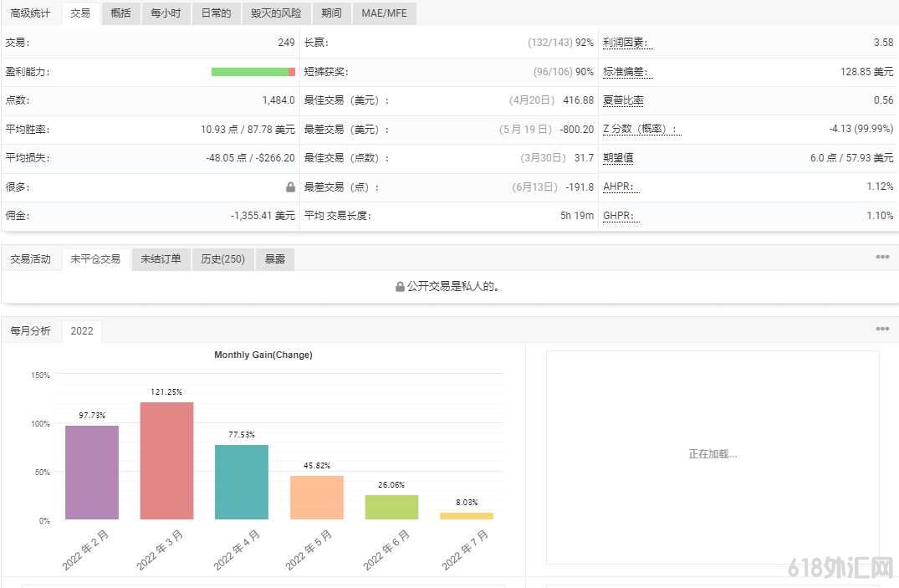Image resolution: width=899 pixels, height=588 pixels.
Task: Click the AHPR underlined label
Action: click(x=618, y=187)
